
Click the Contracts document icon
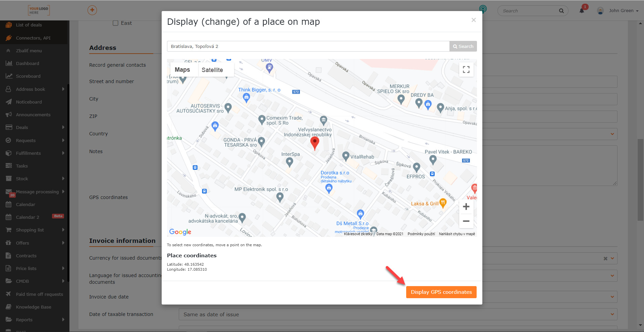[x=9, y=256]
